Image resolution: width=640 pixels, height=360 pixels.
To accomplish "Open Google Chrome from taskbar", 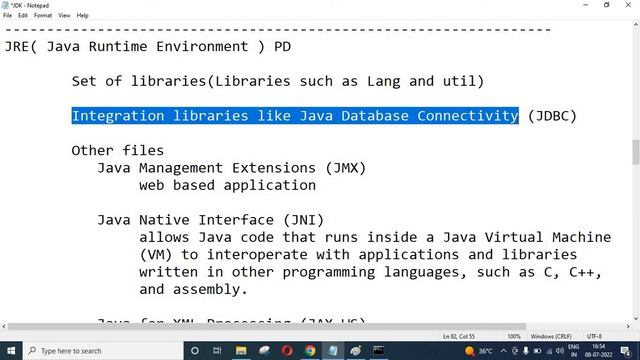I will pyautogui.click(x=310, y=351).
